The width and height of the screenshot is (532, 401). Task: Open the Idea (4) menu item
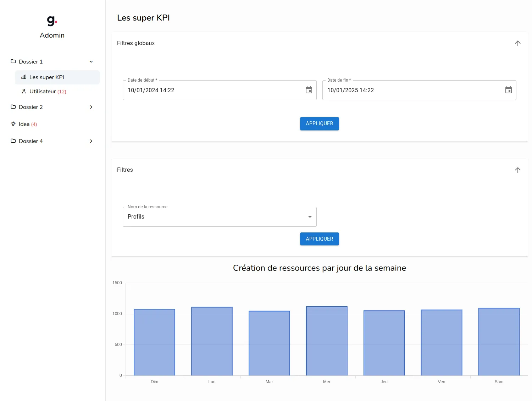pos(53,124)
